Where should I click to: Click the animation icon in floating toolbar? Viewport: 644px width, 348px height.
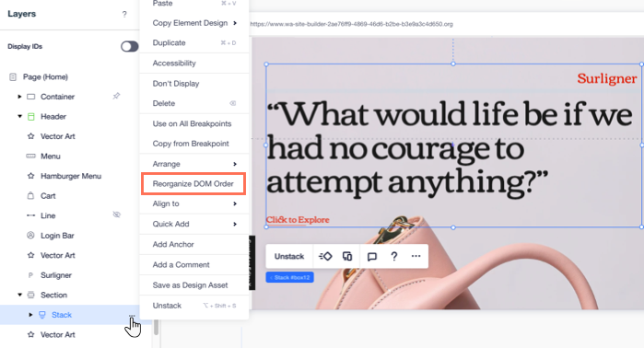click(325, 257)
